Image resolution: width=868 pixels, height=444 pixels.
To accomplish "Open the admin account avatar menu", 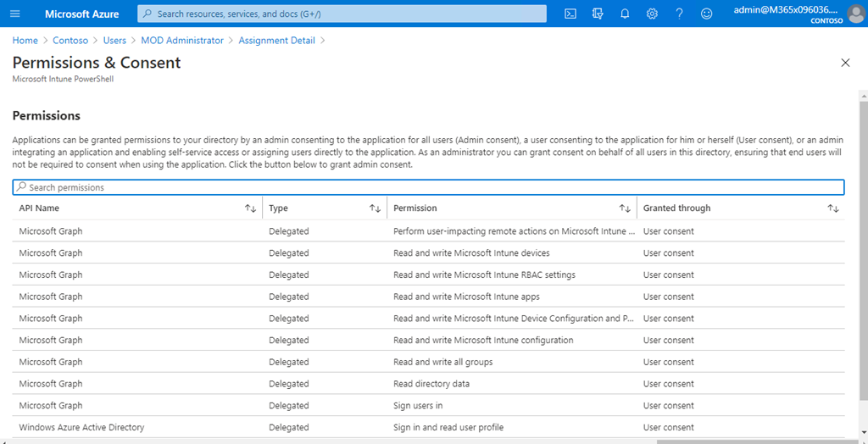I will click(855, 14).
